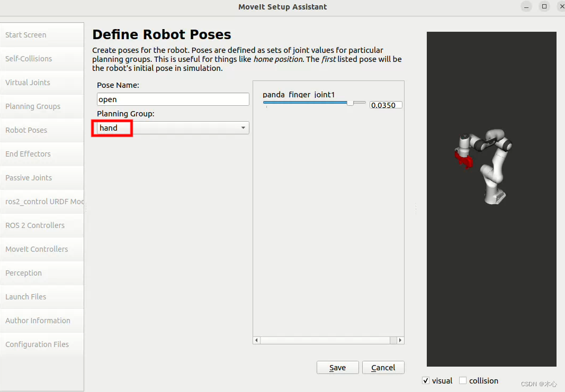Save the robot pose
The height and width of the screenshot is (392, 565).
(x=338, y=368)
